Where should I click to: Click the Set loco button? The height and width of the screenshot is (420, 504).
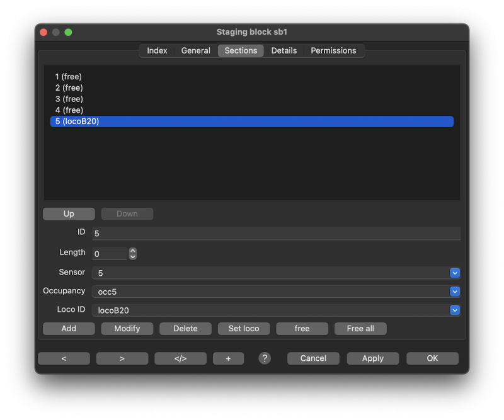click(244, 329)
